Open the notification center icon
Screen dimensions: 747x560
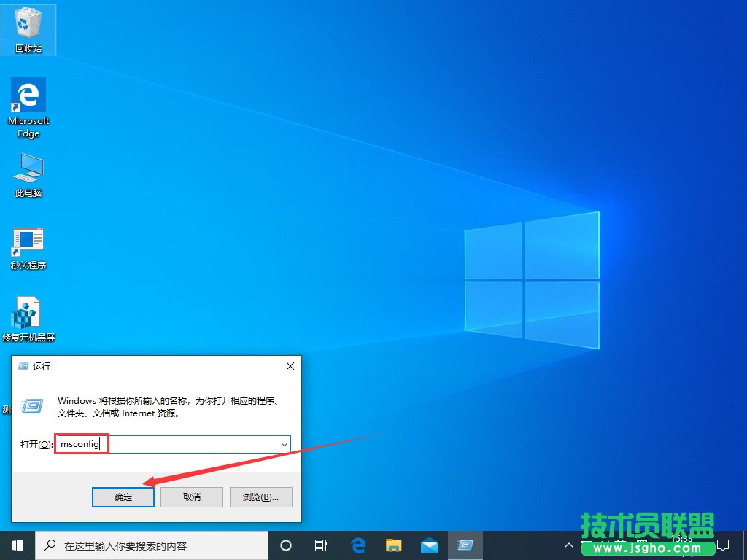point(723,545)
